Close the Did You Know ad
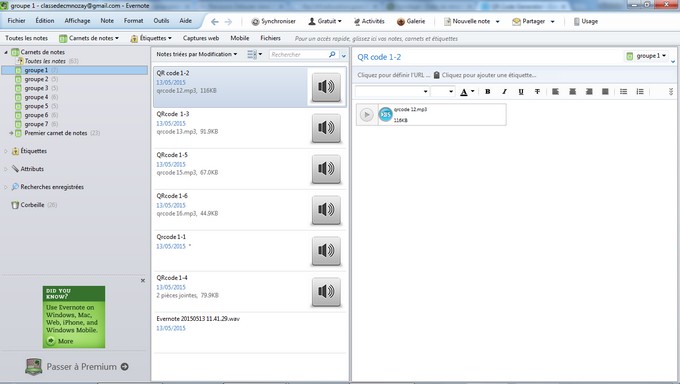This screenshot has height=384, width=680. pyautogui.click(x=143, y=281)
